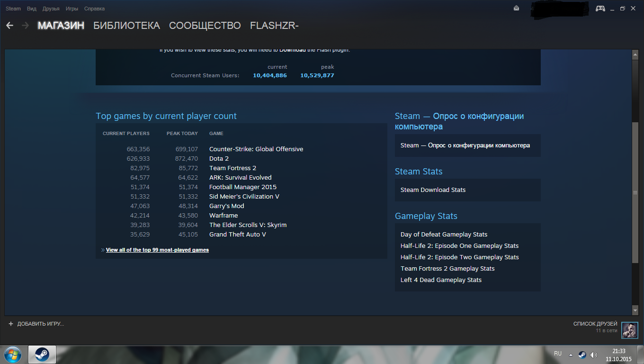Click the Show Desktop strip beside the clock
This screenshot has height=364, width=644.
pyautogui.click(x=641, y=355)
